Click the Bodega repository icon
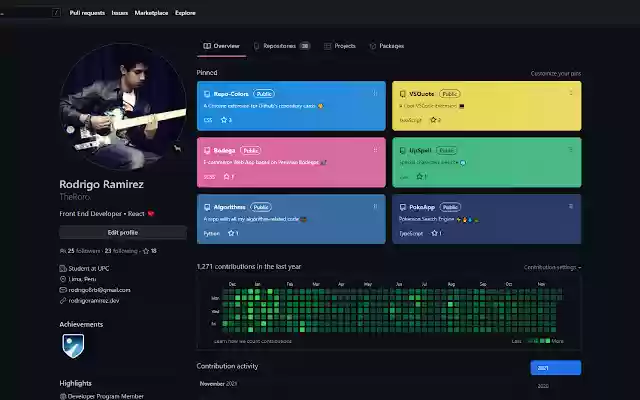 [207, 151]
